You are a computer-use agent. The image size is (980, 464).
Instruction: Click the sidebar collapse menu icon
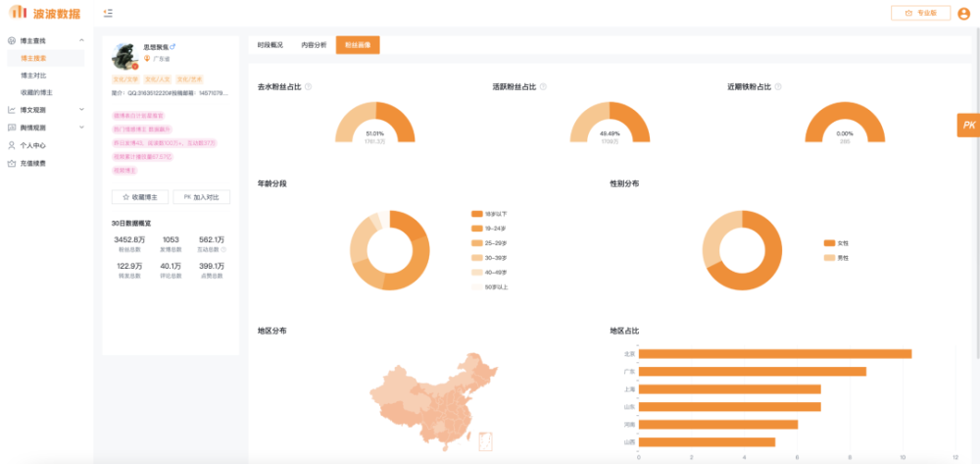[108, 13]
